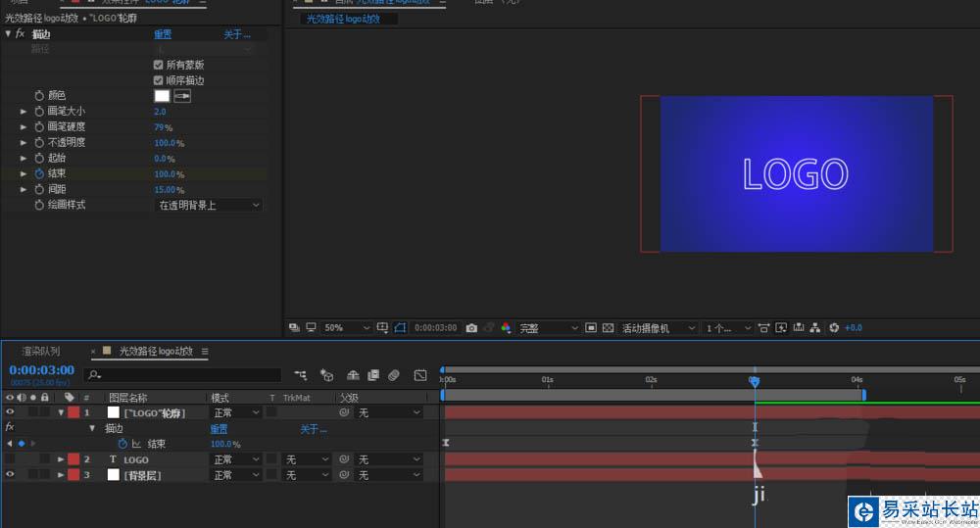Toggle hide shy layers switch in timeline
This screenshot has height=528, width=980.
(353, 375)
